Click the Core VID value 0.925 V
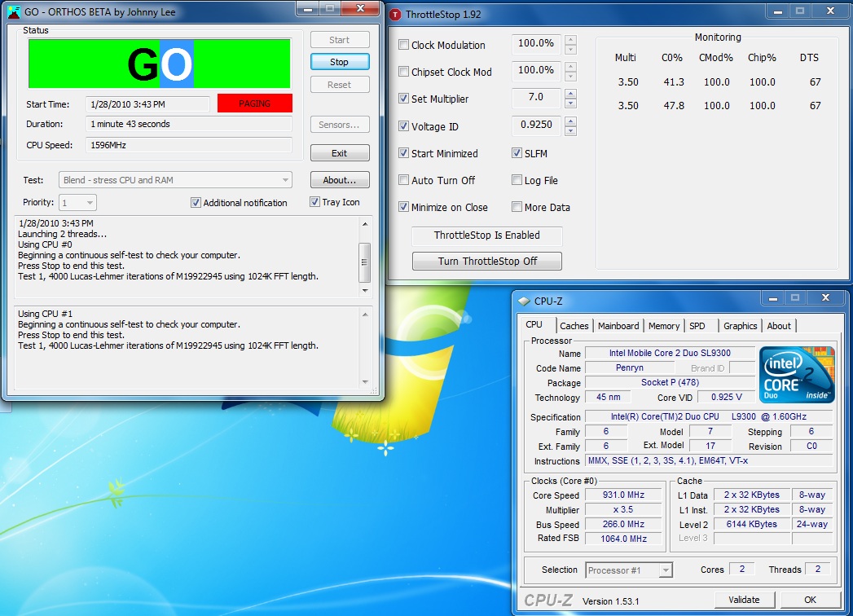This screenshot has width=853, height=616. (x=726, y=398)
